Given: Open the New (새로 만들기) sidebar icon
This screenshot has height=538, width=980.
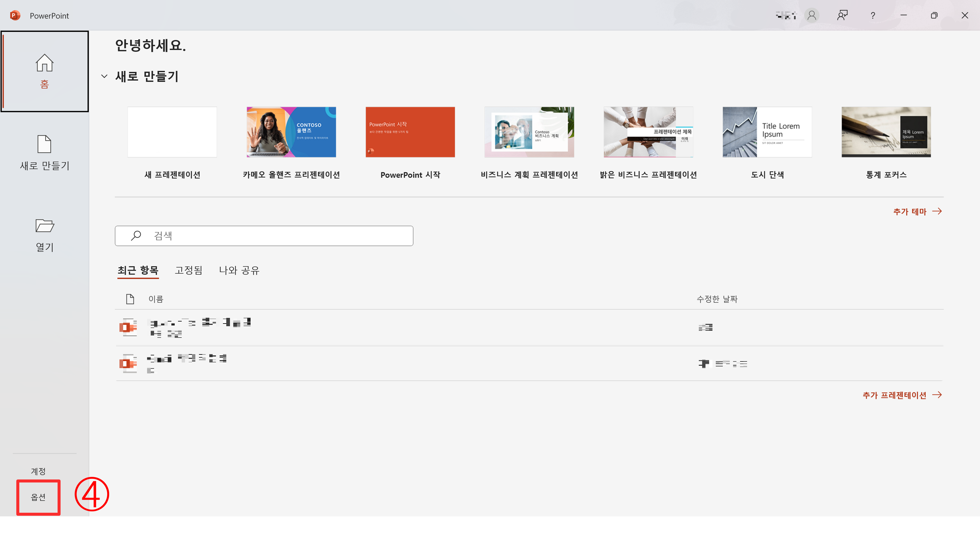Looking at the screenshot, I should click(x=45, y=145).
